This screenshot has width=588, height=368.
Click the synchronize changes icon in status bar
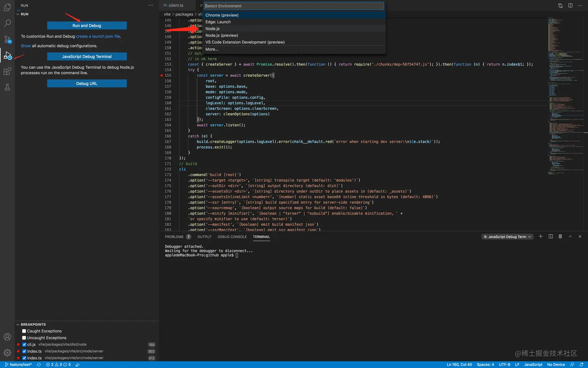pyautogui.click(x=39, y=365)
